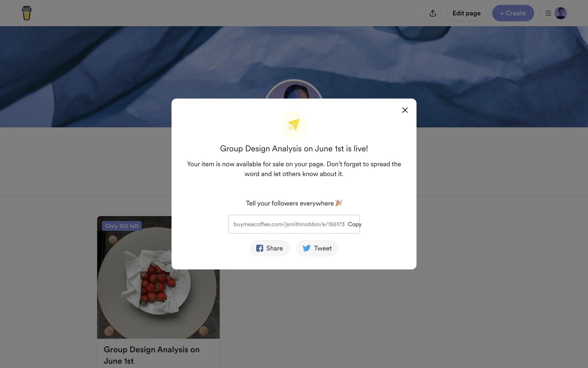588x368 pixels.
Task: Open the hamburger menu icon
Action: [x=548, y=13]
